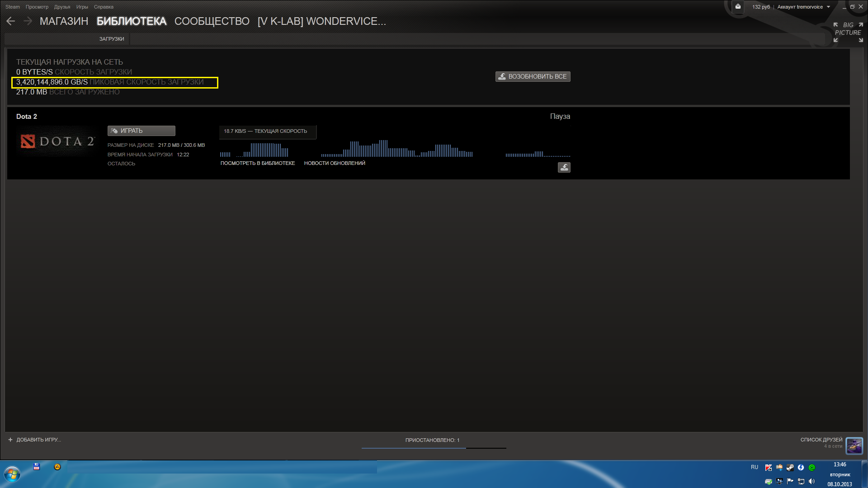The image size is (868, 488).
Task: Open the Игры menu
Action: [x=82, y=7]
